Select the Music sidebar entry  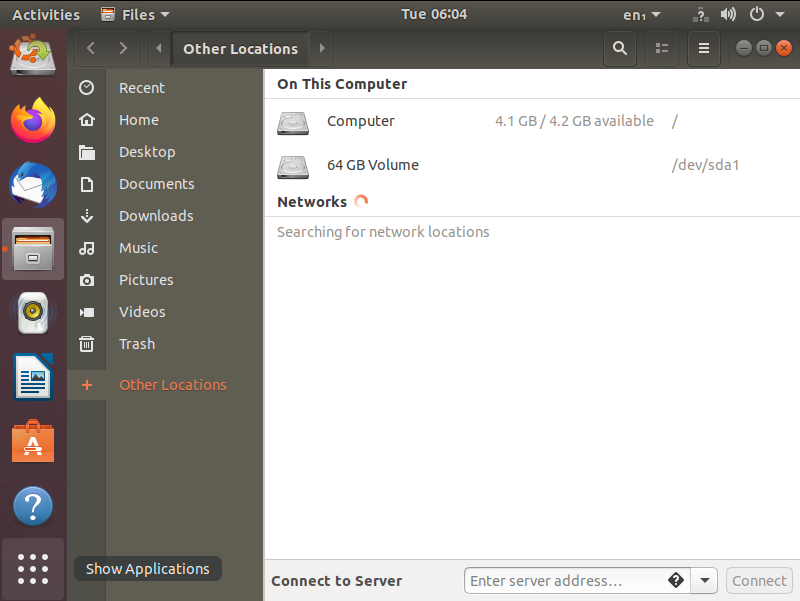click(138, 247)
